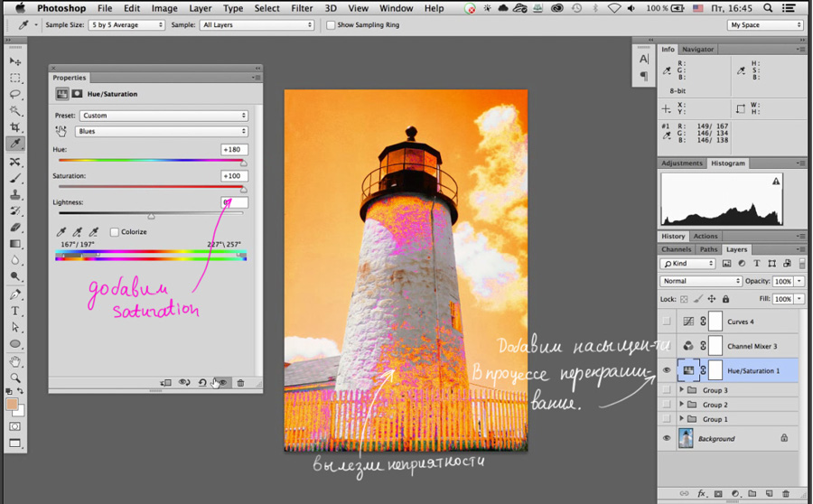Choose the Hand tool
Image resolution: width=813 pixels, height=504 pixels.
[15, 361]
